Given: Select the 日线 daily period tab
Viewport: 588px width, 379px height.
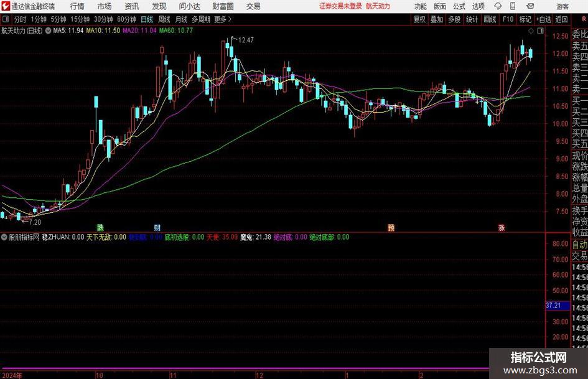Looking at the screenshot, I should click(147, 19).
